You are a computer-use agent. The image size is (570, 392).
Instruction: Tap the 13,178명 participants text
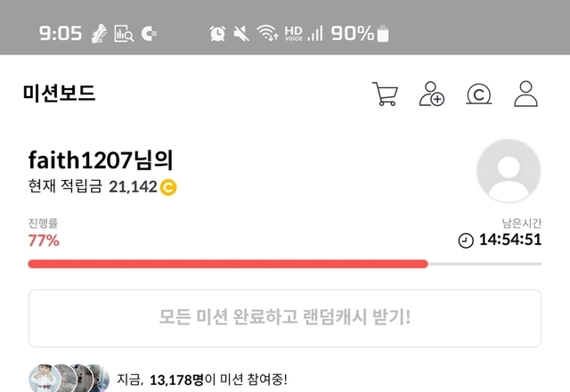176,380
